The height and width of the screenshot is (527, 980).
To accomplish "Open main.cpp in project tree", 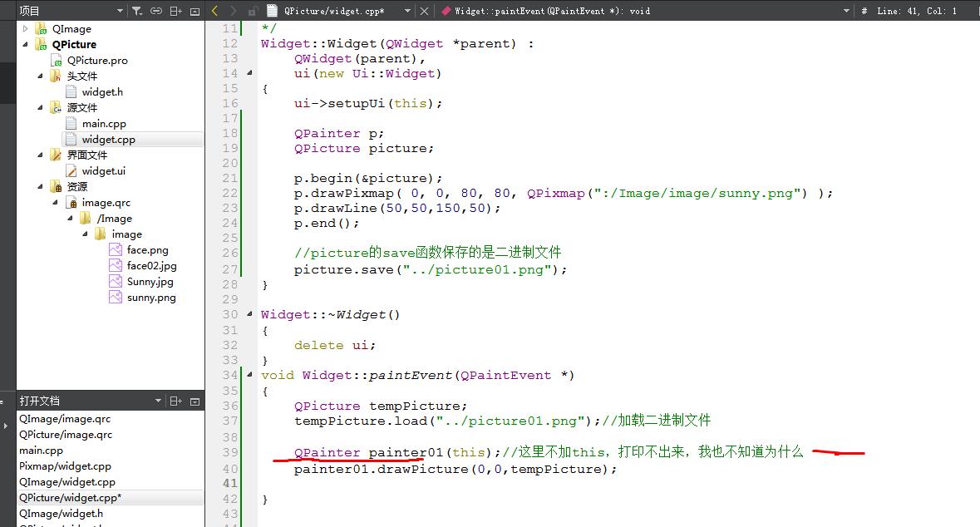I will (x=104, y=124).
